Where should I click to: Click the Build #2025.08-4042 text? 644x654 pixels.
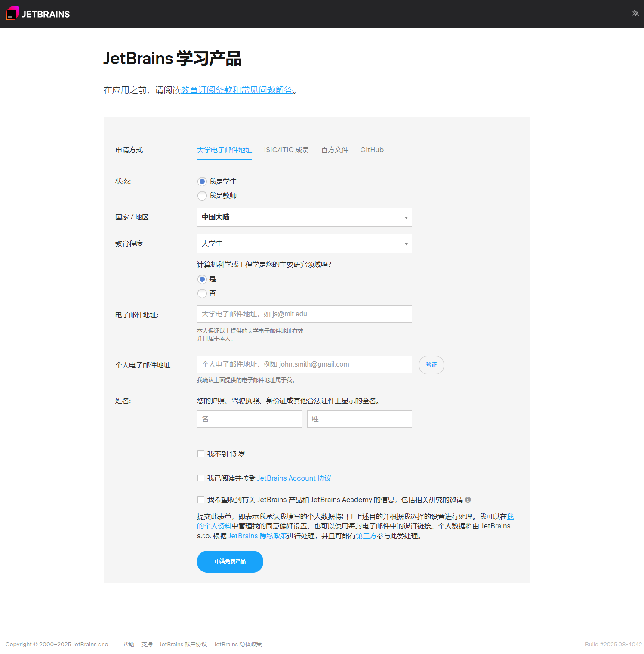tap(613, 644)
